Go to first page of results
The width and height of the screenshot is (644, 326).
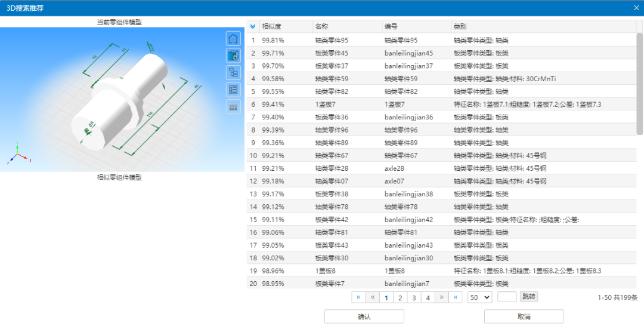358,297
